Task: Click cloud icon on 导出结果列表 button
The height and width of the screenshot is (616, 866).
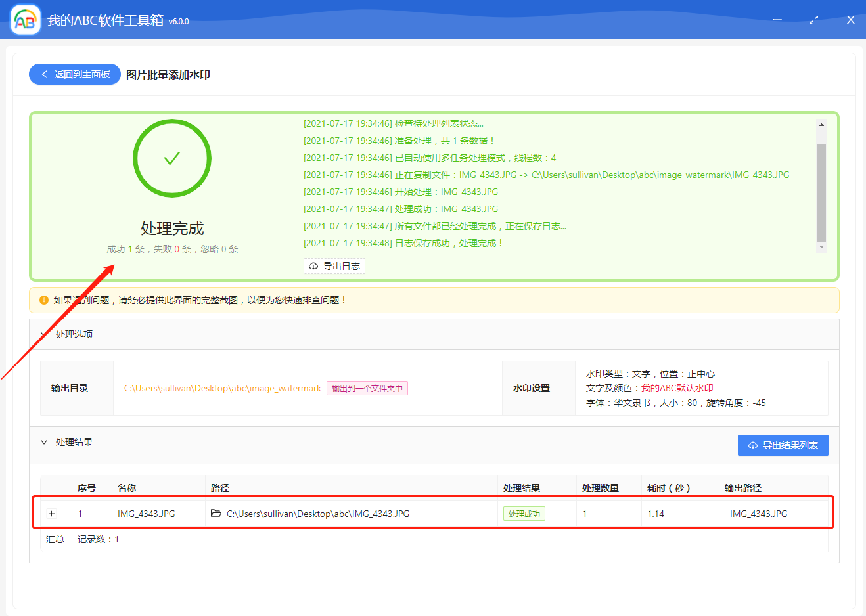Action: (753, 445)
